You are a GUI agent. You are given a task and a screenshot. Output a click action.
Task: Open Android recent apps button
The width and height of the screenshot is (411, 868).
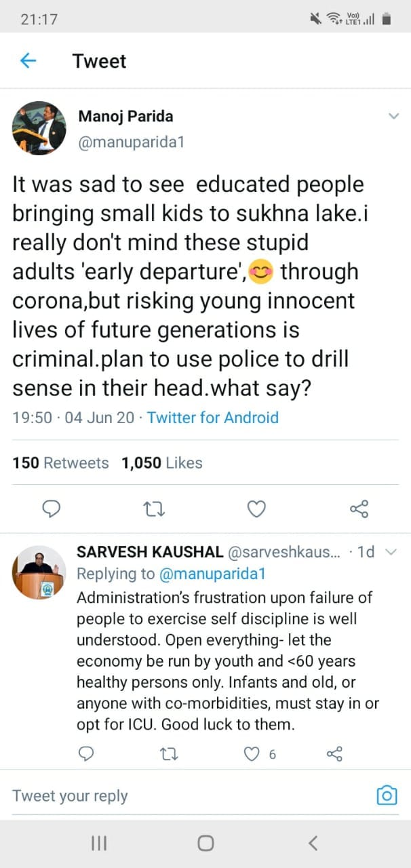point(99,843)
